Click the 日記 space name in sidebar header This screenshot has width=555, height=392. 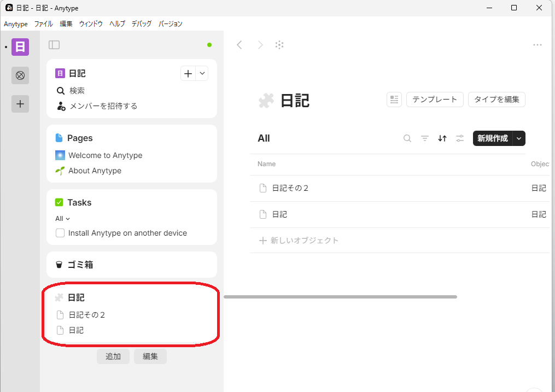(x=77, y=74)
